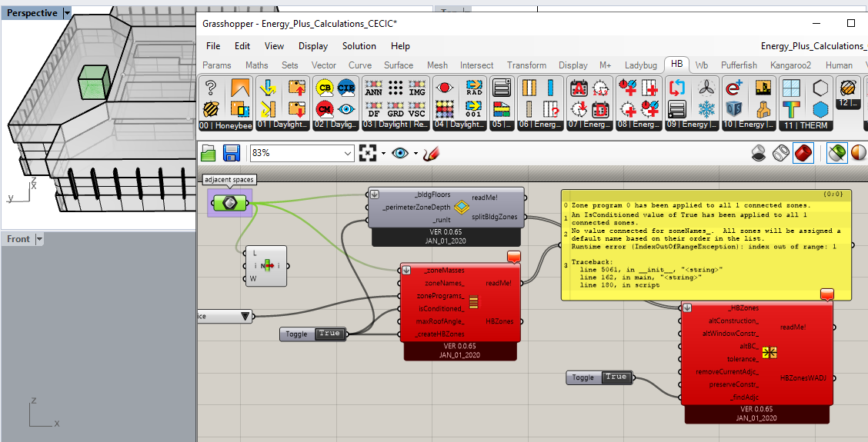Click the blue window pane THERM icon

pyautogui.click(x=792, y=88)
